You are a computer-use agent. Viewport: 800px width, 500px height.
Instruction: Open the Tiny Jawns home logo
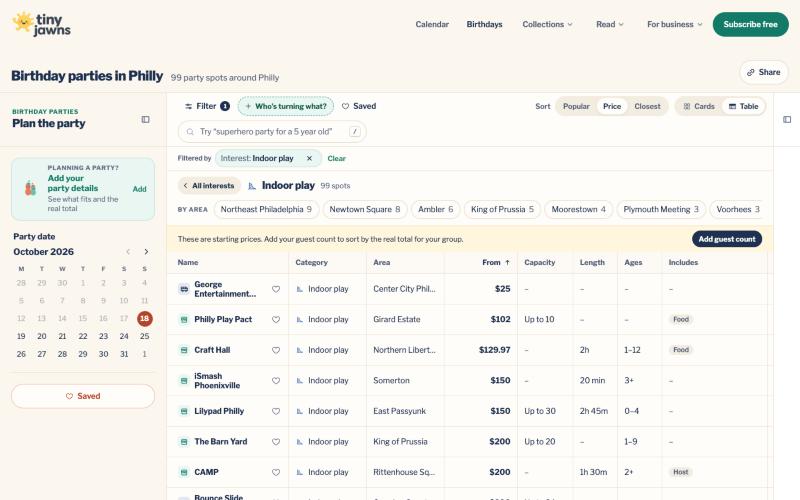[41, 24]
